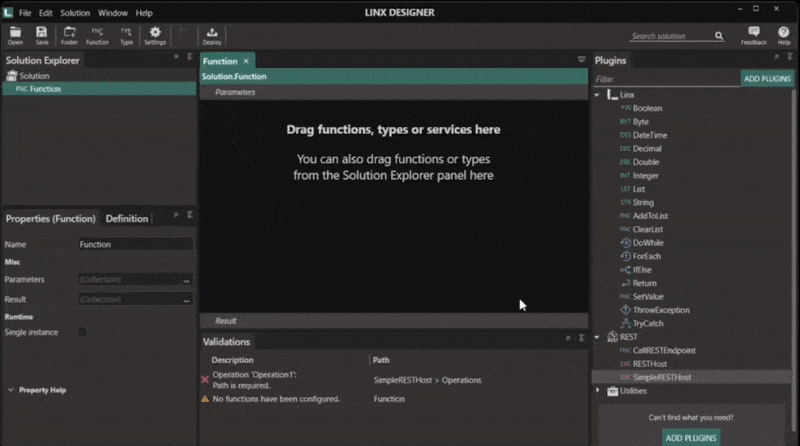Open the Window menu
The height and width of the screenshot is (446, 800).
click(113, 13)
